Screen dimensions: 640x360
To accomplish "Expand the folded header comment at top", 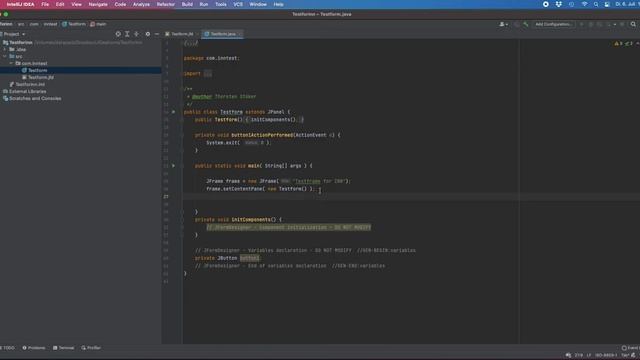I will pyautogui.click(x=191, y=43).
